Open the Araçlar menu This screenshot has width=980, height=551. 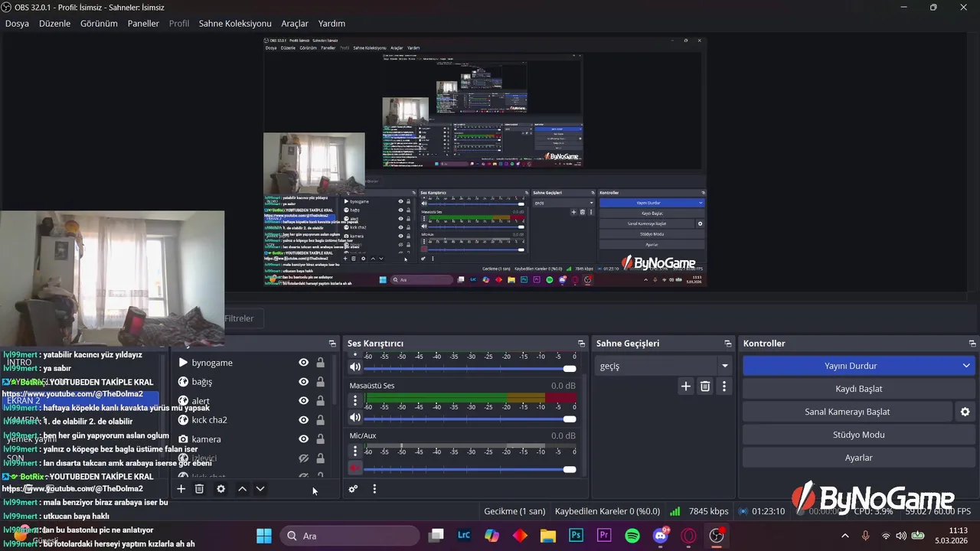[x=295, y=24]
